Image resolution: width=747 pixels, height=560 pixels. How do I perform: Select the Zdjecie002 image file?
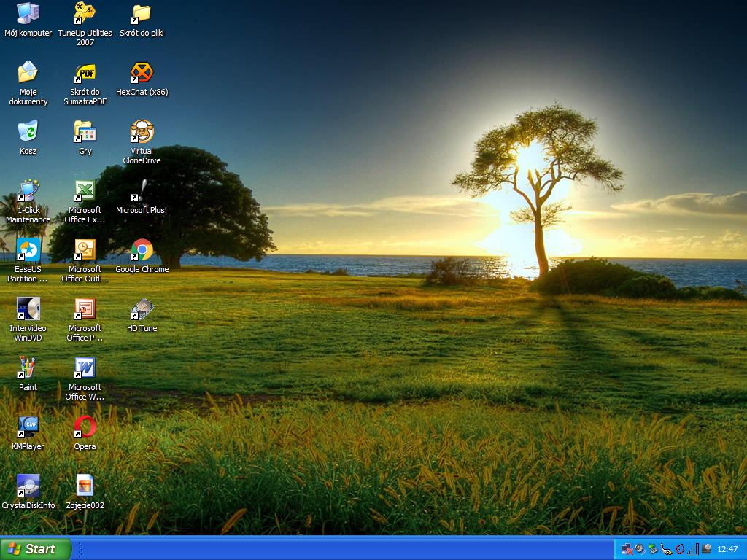click(85, 486)
